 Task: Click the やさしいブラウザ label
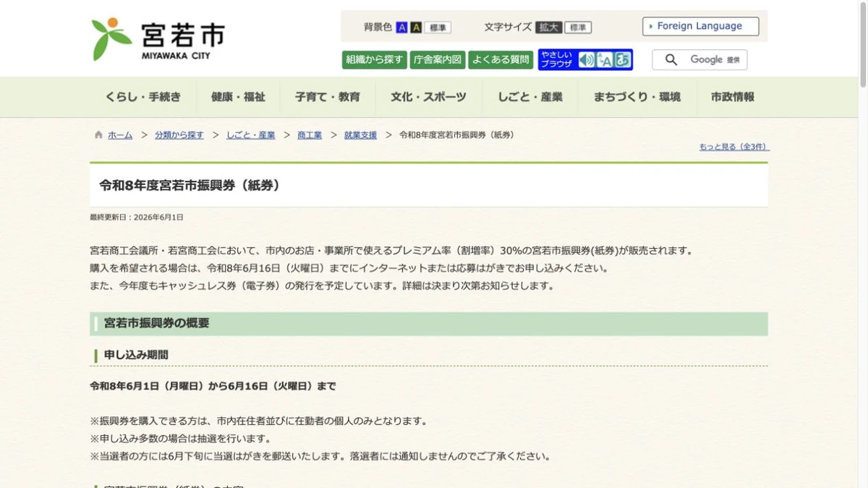557,59
